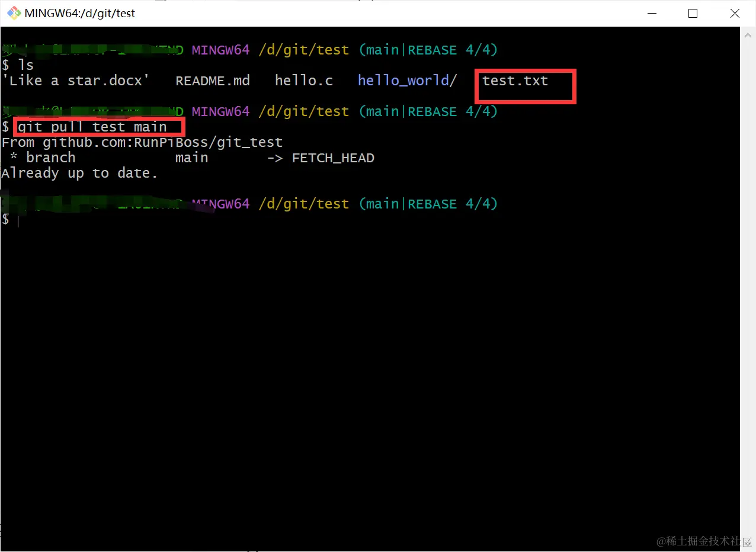Image resolution: width=756 pixels, height=552 pixels.
Task: Select the hello_world/ directory name
Action: 408,81
